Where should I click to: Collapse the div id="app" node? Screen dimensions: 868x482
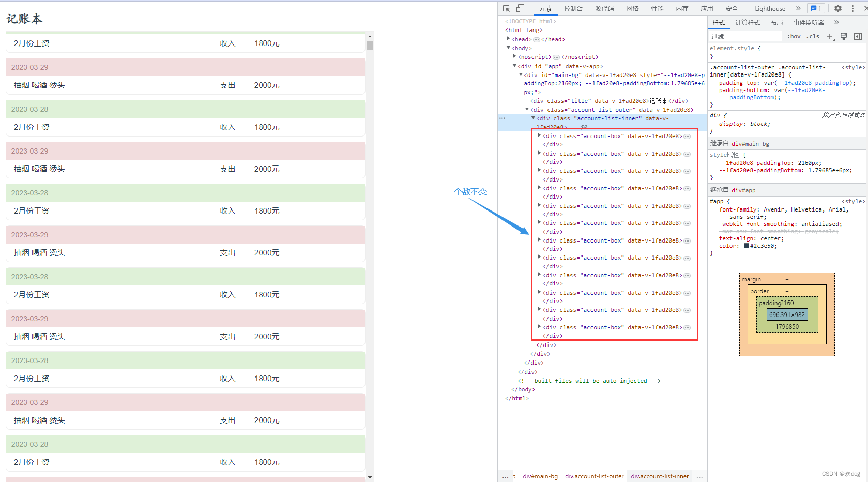coord(514,66)
